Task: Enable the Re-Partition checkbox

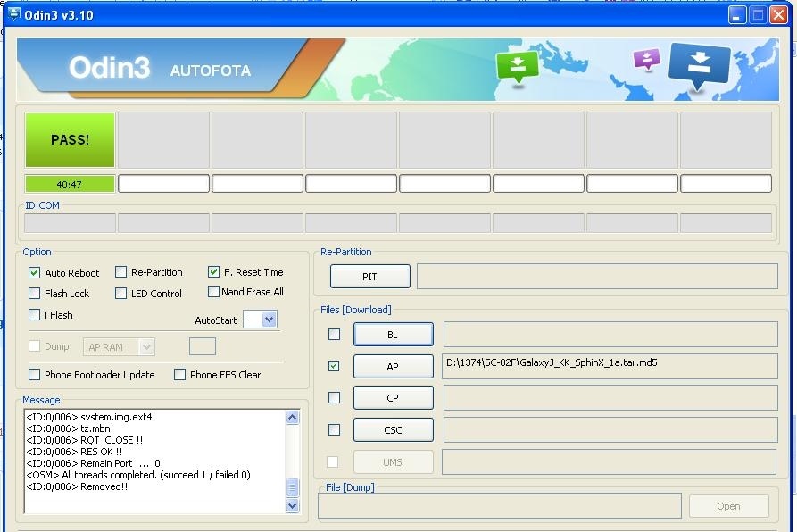Action: click(121, 272)
